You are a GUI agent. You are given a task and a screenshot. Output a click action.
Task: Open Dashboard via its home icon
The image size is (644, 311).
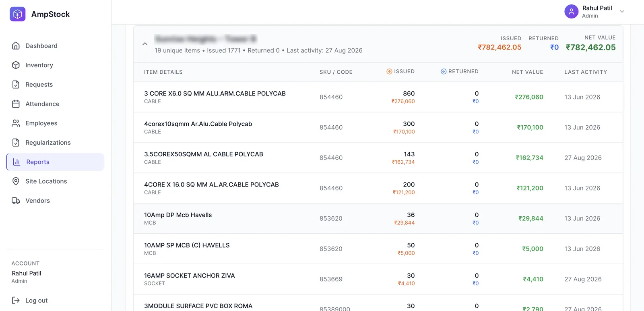[x=16, y=46]
